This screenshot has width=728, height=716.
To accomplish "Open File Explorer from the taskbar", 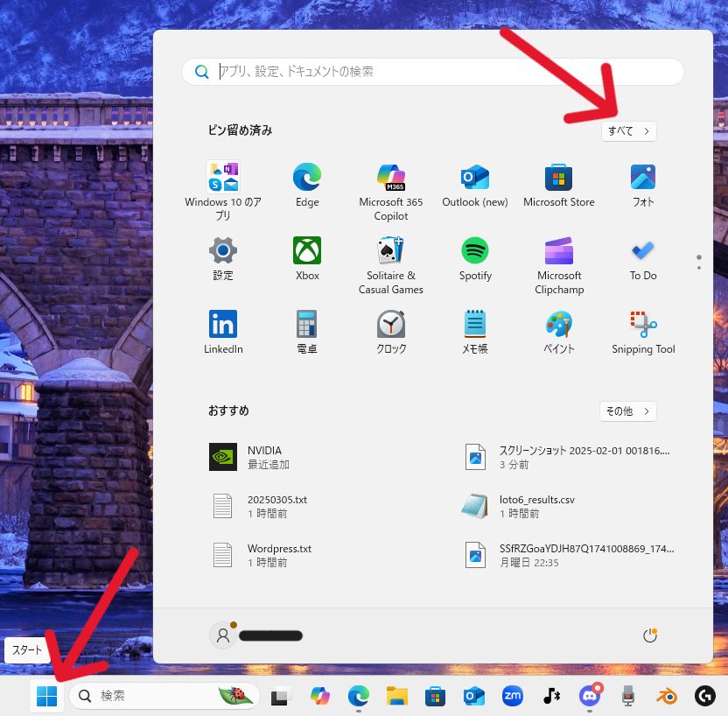I will pyautogui.click(x=398, y=696).
